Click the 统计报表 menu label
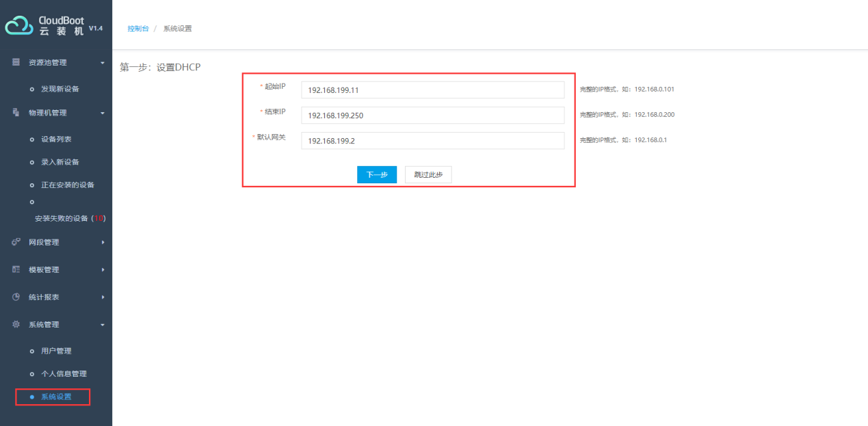 pyautogui.click(x=44, y=297)
